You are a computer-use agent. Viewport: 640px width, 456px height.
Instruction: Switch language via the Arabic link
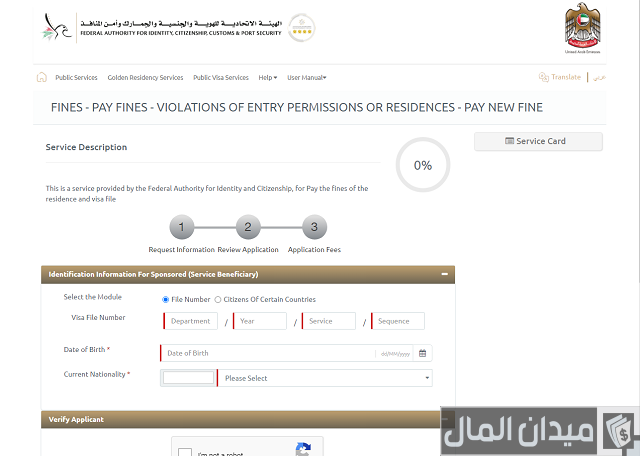pos(599,77)
